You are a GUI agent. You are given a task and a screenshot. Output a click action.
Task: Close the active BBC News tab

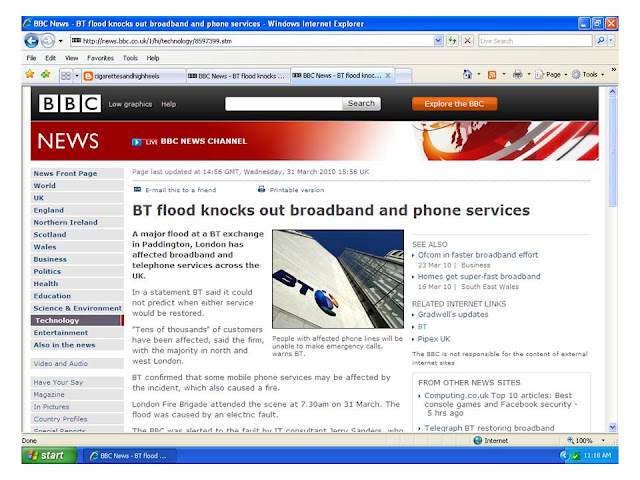point(388,76)
